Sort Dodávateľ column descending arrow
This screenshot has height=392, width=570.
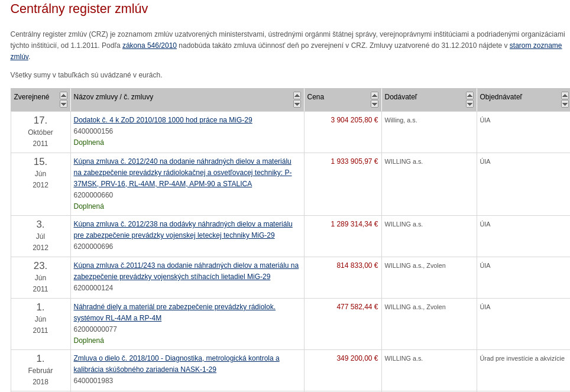point(469,104)
